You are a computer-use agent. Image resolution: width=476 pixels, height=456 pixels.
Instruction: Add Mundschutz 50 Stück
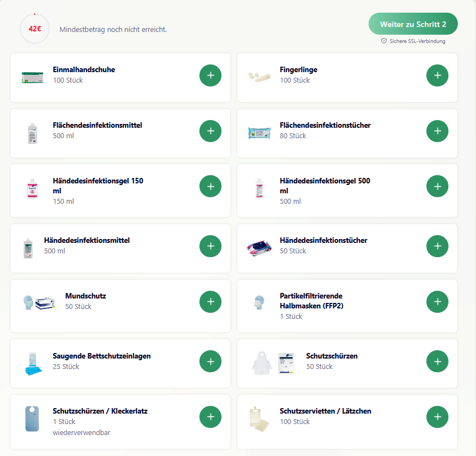210,302
